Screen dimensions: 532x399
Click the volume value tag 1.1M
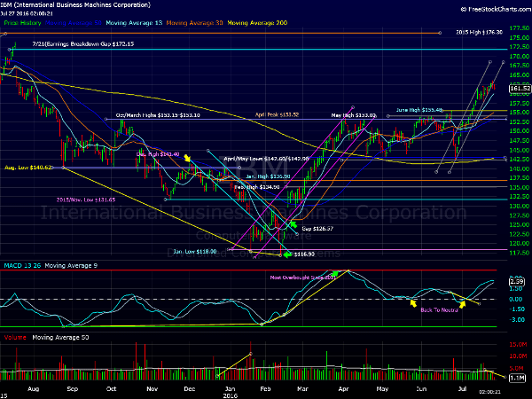pyautogui.click(x=518, y=378)
